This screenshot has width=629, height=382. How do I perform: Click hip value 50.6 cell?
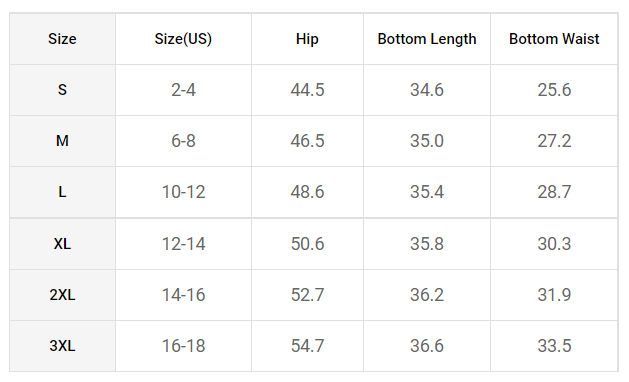pos(307,244)
